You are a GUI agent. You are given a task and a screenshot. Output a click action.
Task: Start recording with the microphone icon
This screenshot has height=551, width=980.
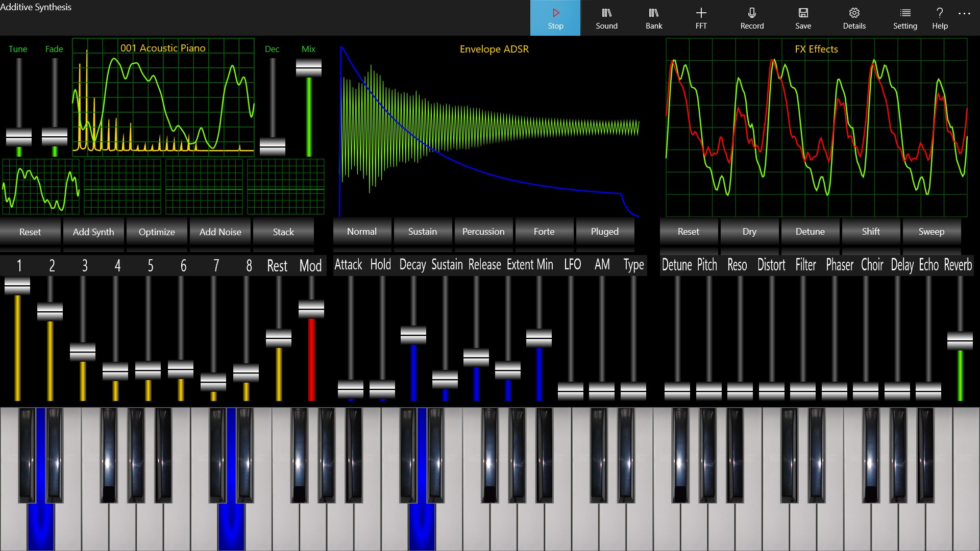click(752, 18)
